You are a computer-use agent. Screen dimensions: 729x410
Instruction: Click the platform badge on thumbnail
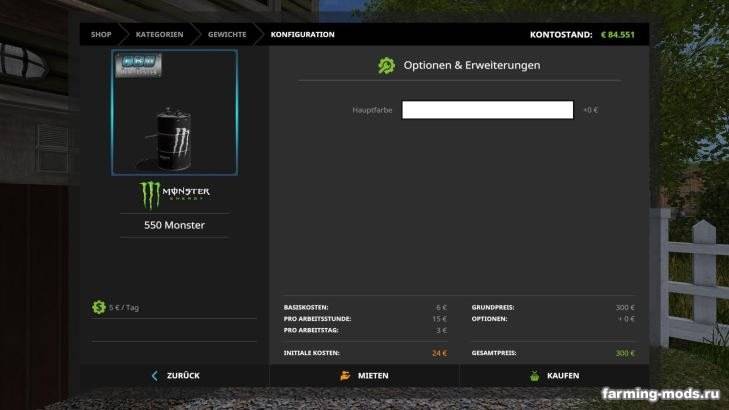point(139,65)
